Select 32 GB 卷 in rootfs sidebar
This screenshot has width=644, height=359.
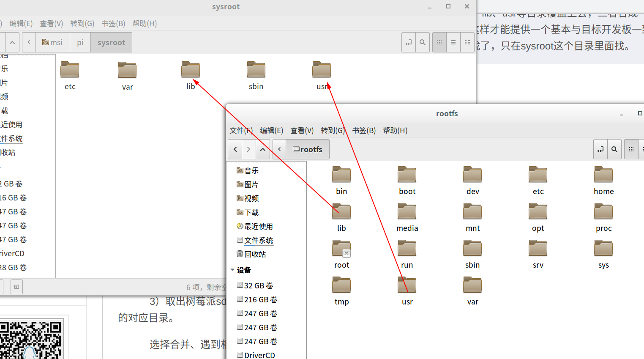coord(255,285)
